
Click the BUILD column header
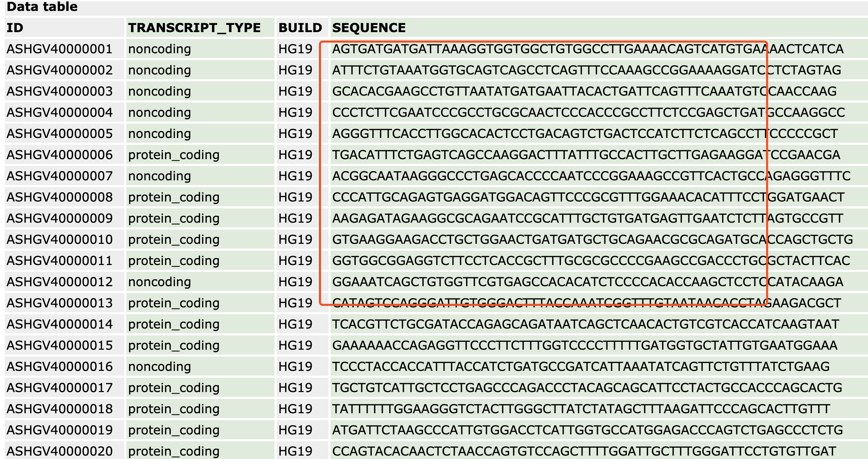(300, 28)
